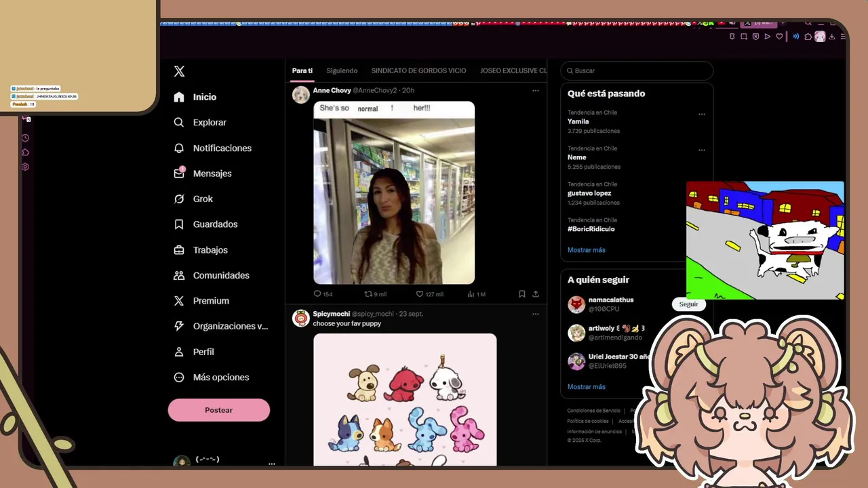Open the #BoricRidículo trend
This screenshot has height=488, width=868.
591,229
